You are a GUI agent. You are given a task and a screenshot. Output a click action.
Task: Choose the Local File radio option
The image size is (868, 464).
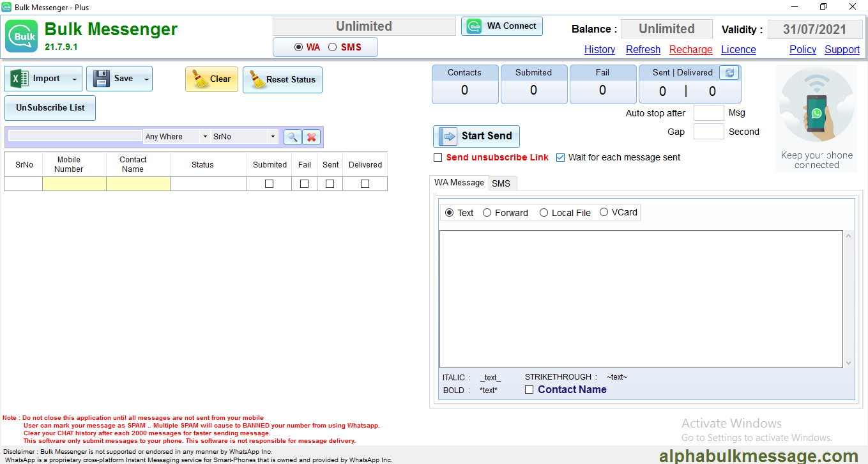click(x=544, y=213)
